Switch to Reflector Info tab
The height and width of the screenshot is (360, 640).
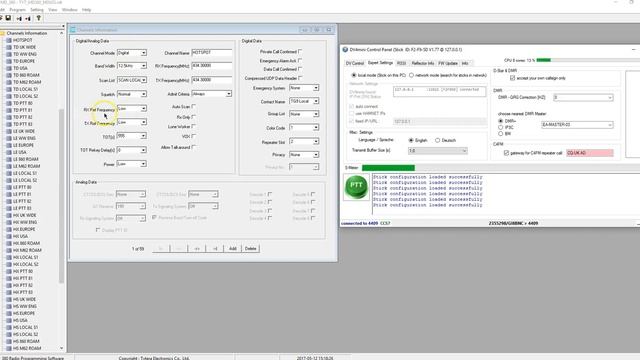(422, 63)
